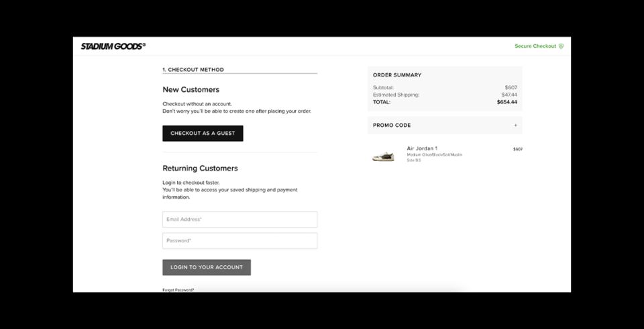Image resolution: width=644 pixels, height=329 pixels.
Task: Click the Login to checkout faster text
Action: 191,183
